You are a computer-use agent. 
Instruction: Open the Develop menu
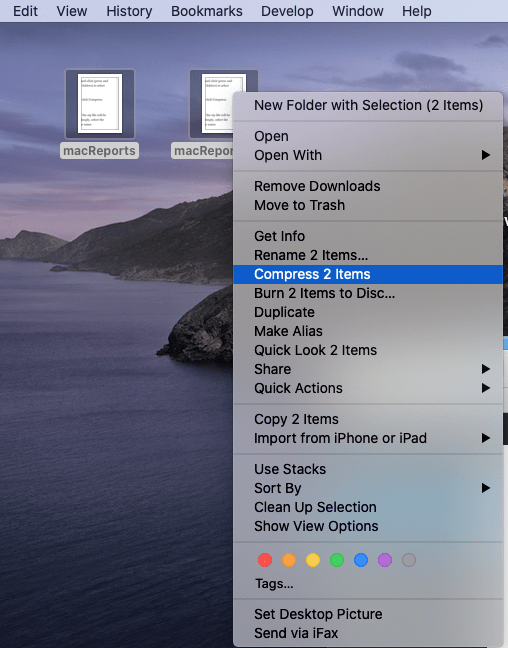pos(287,11)
